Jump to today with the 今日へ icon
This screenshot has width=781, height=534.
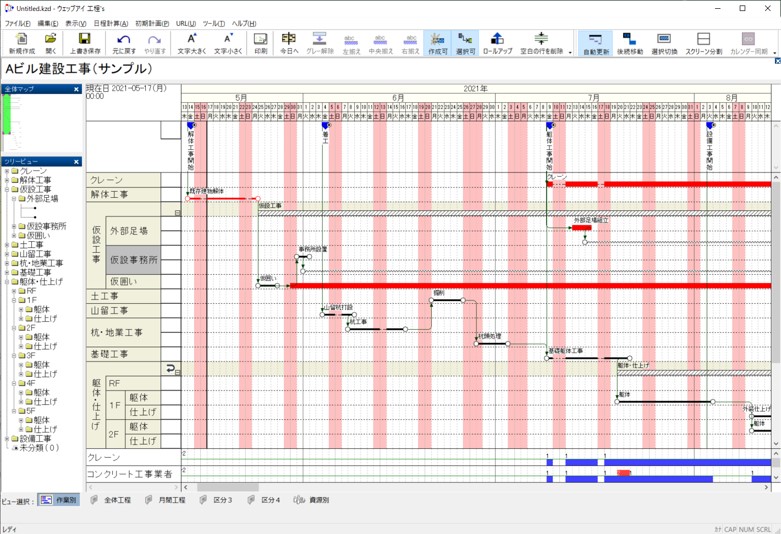tap(289, 43)
